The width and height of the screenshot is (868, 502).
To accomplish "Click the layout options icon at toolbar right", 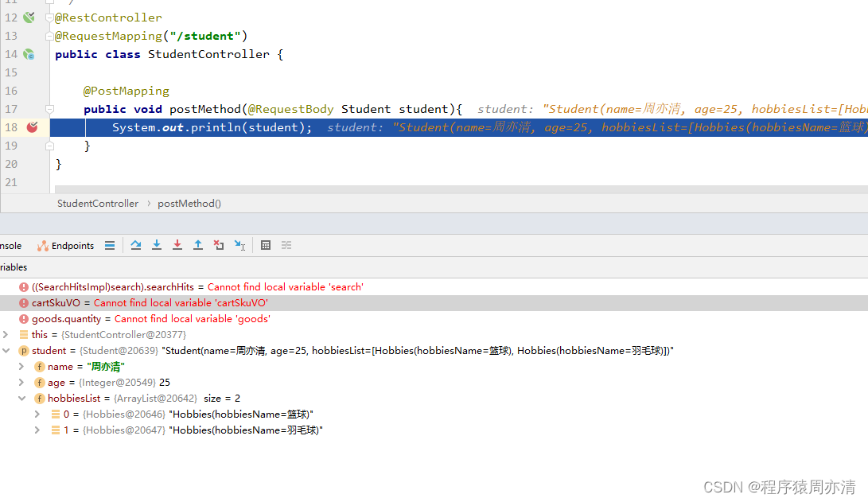I will pyautogui.click(x=286, y=245).
